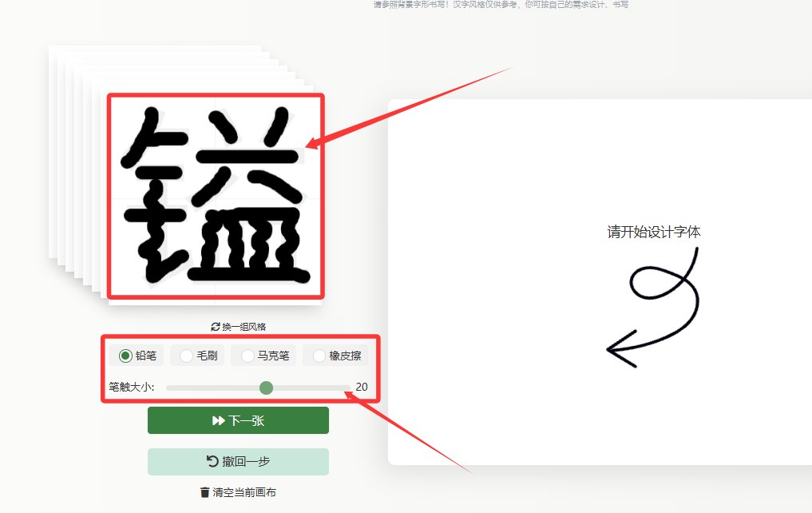This screenshot has height=513, width=812.
Task: Select the 马克笔 marker radio button
Action: 248,356
